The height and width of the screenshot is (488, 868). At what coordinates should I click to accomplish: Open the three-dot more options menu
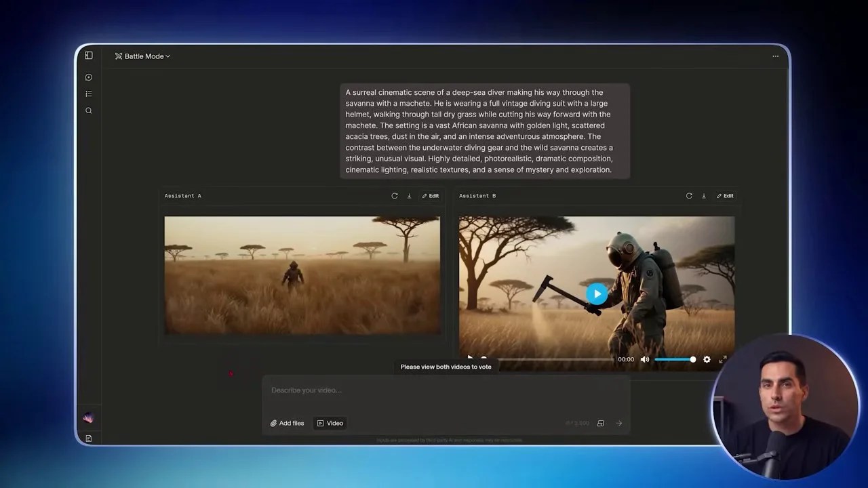click(775, 56)
